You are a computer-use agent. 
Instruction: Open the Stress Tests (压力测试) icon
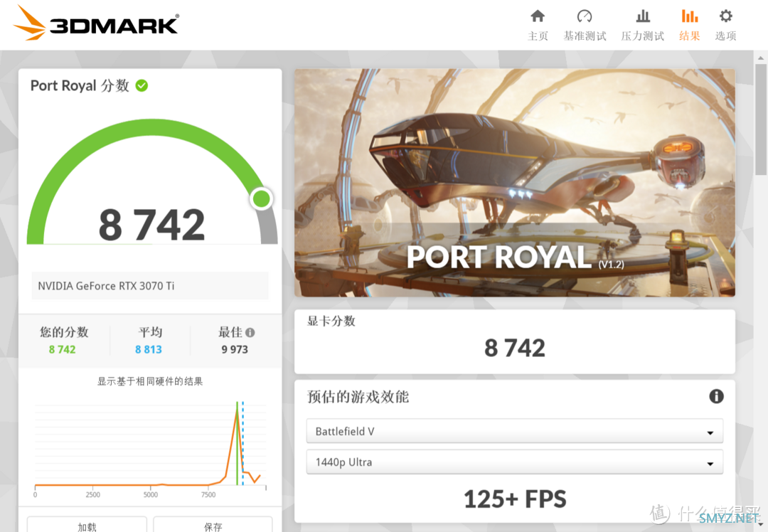[643, 16]
